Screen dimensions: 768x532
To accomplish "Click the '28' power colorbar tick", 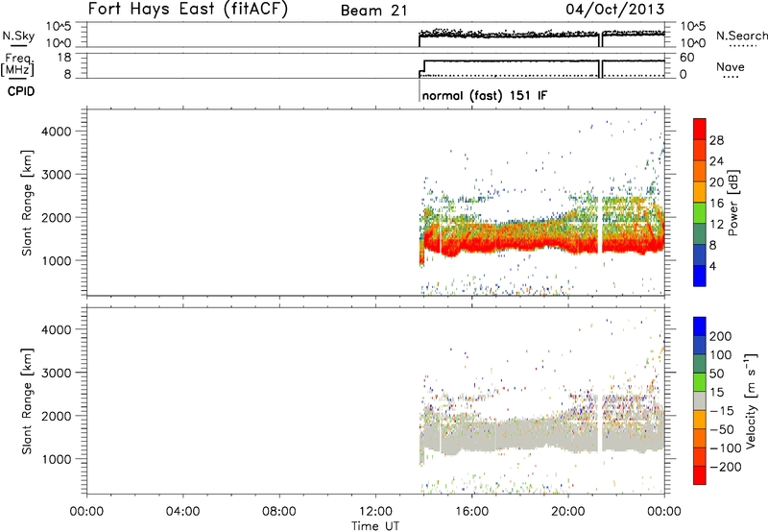I will pos(716,140).
